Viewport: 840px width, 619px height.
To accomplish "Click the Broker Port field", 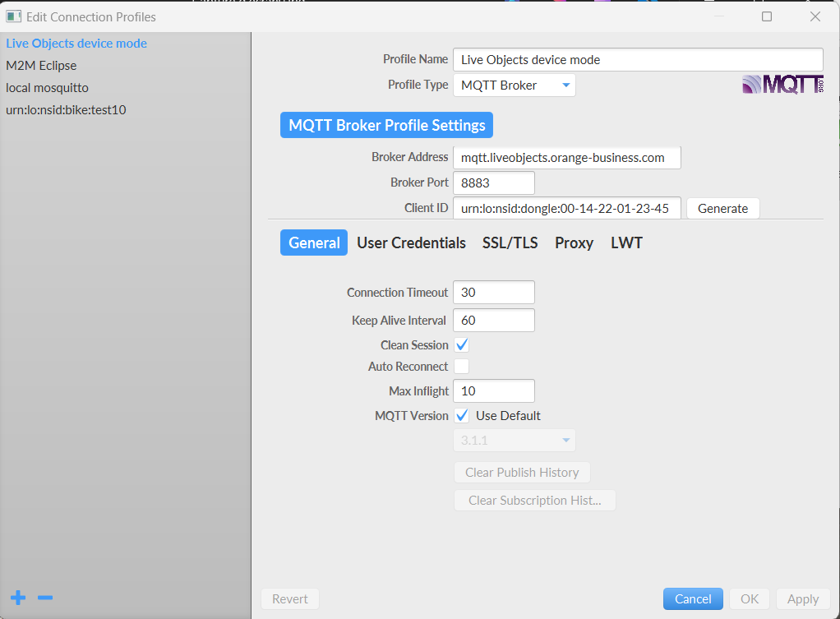I will pos(494,182).
